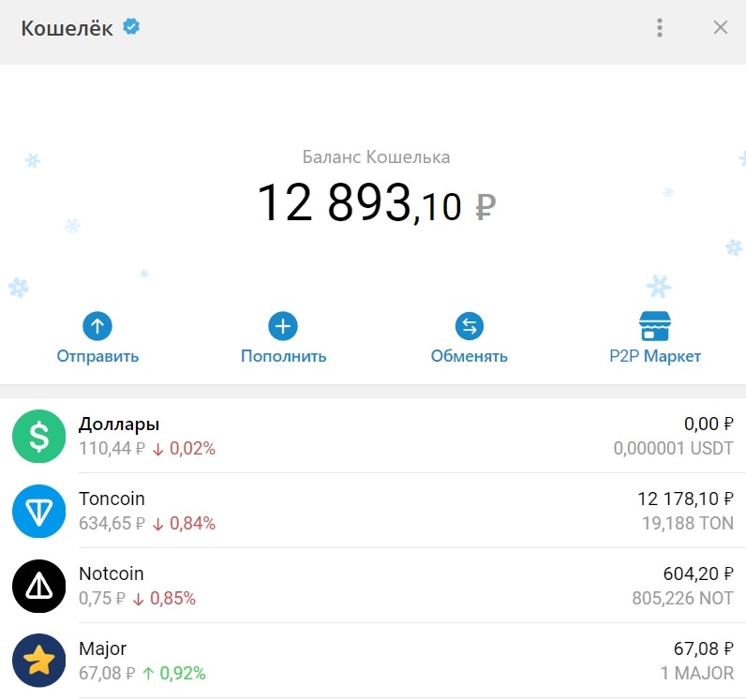Open the three-dot options menu

coord(660,27)
